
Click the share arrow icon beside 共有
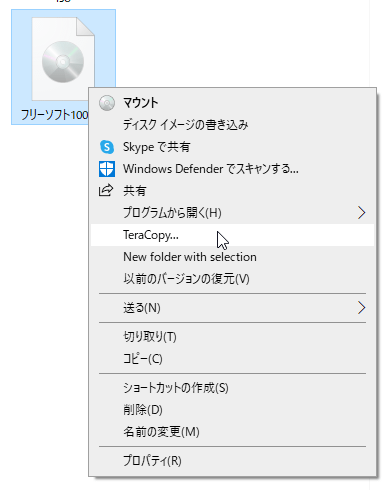click(106, 191)
